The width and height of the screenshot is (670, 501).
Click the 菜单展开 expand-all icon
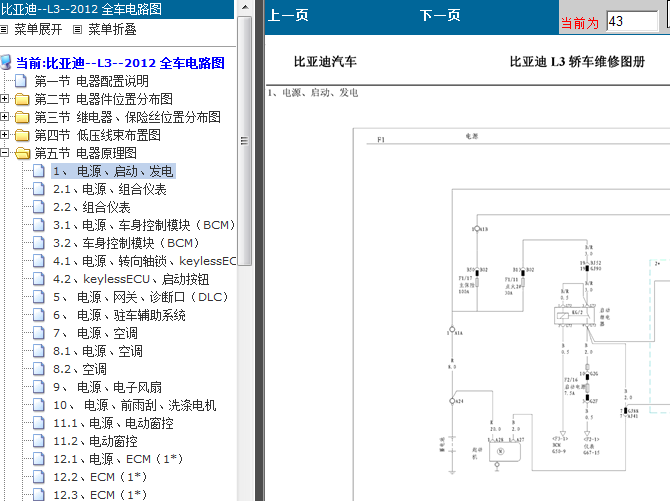(4, 29)
